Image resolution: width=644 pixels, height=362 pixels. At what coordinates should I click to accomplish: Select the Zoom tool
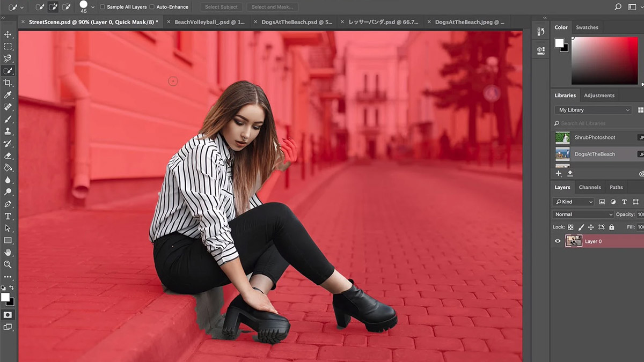pyautogui.click(x=8, y=264)
